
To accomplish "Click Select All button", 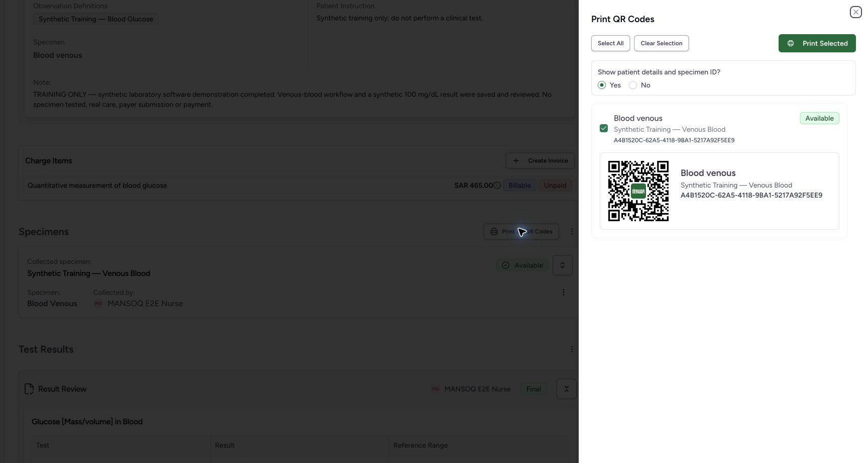I will pos(610,43).
